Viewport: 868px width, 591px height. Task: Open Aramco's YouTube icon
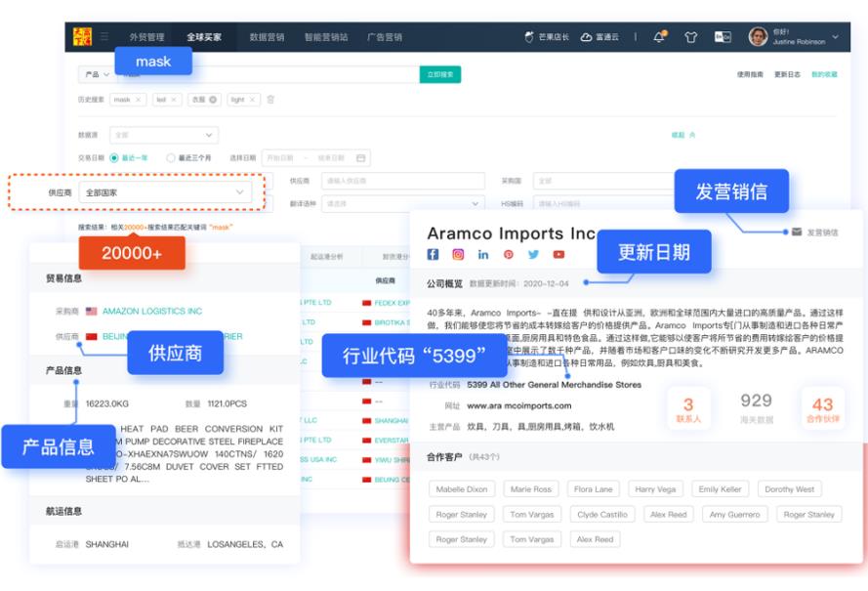click(559, 254)
